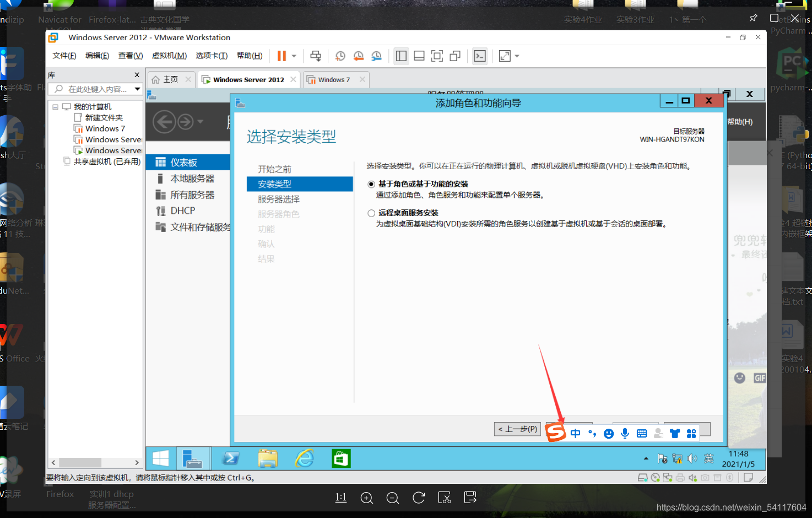Go to 安装类型 wizard step
The width and height of the screenshot is (812, 518).
tap(300, 184)
